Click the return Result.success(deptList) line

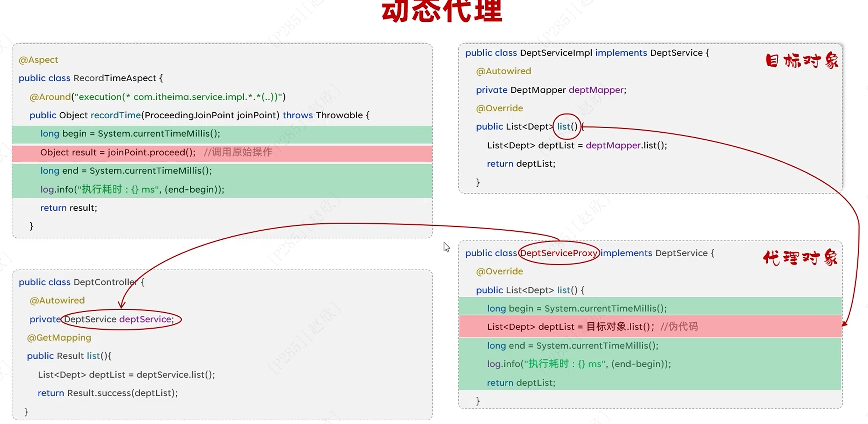coord(107,393)
